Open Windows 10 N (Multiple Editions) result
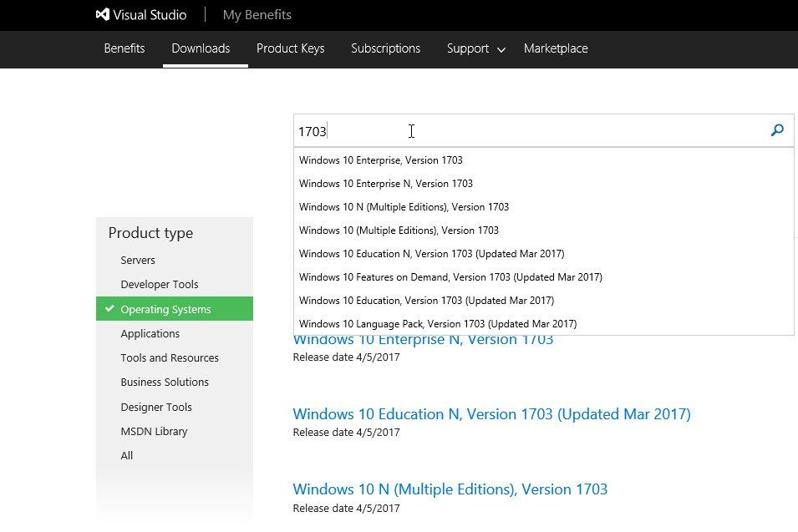Viewport: 798px width, 532px height. [450, 489]
